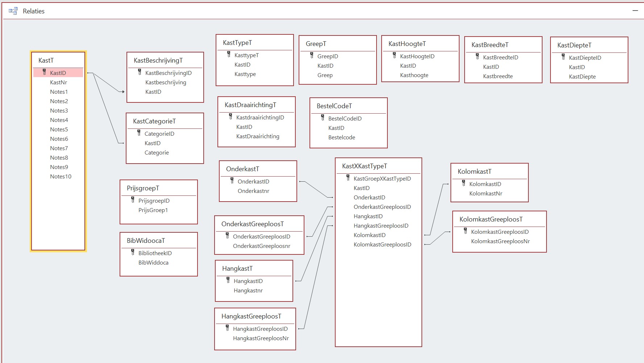Screen dimensions: 644x363
Task: Select the Categorie field in KastCategorieT
Action: tap(157, 153)
